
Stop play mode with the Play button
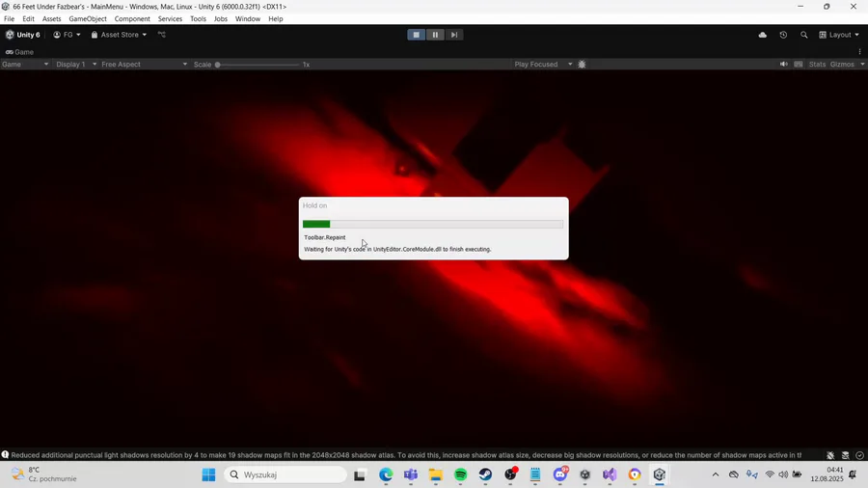point(417,35)
